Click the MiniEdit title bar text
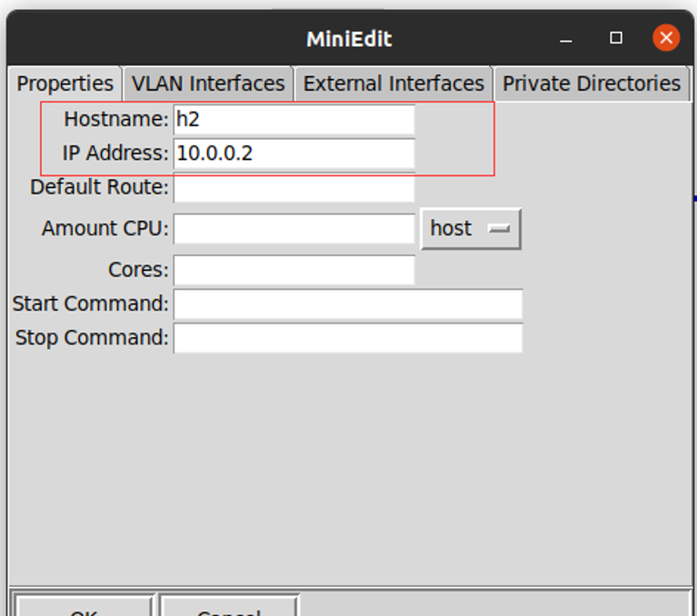Viewport: 697px width, 616px height. coord(349,39)
